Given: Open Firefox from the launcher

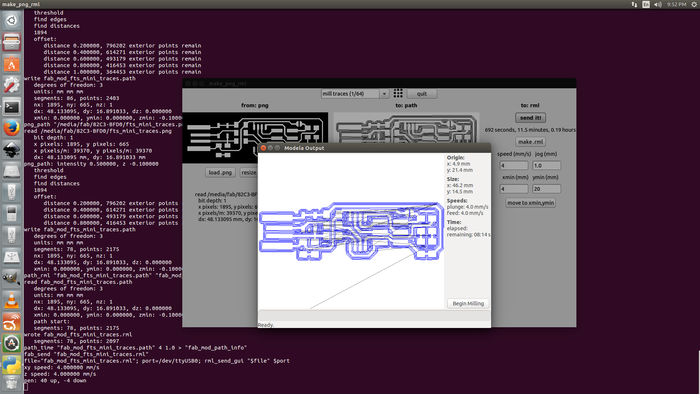Looking at the screenshot, I should (12, 129).
